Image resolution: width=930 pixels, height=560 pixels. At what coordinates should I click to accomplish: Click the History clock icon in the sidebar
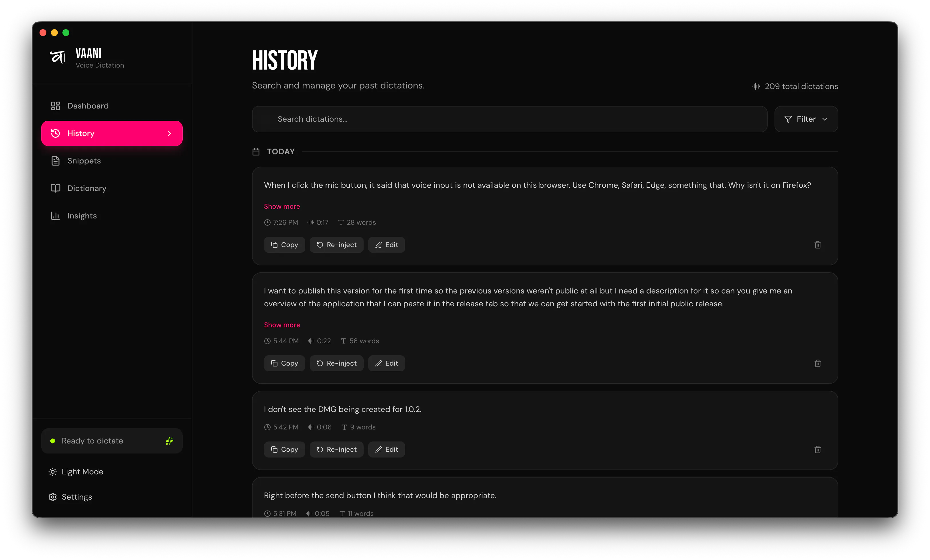pos(56,133)
